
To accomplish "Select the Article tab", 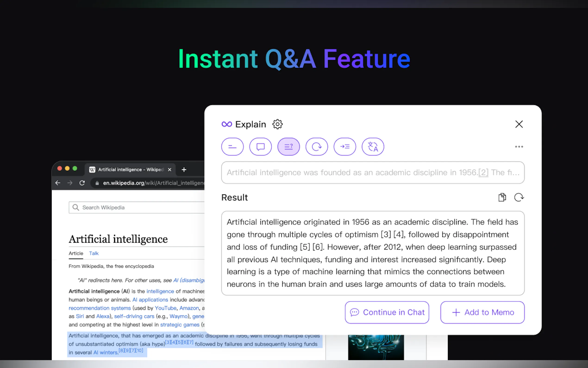I will click(76, 253).
